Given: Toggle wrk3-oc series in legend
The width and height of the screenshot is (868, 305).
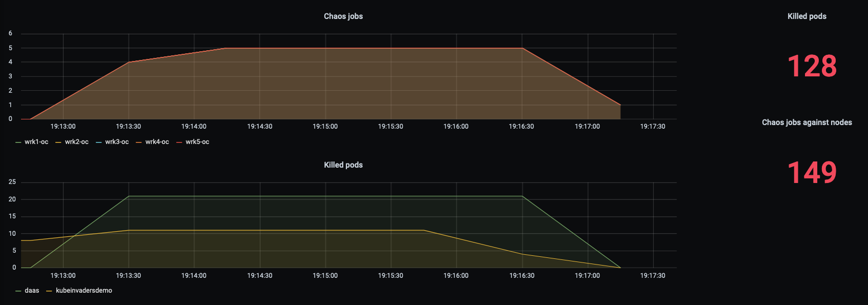Looking at the screenshot, I should (x=117, y=142).
